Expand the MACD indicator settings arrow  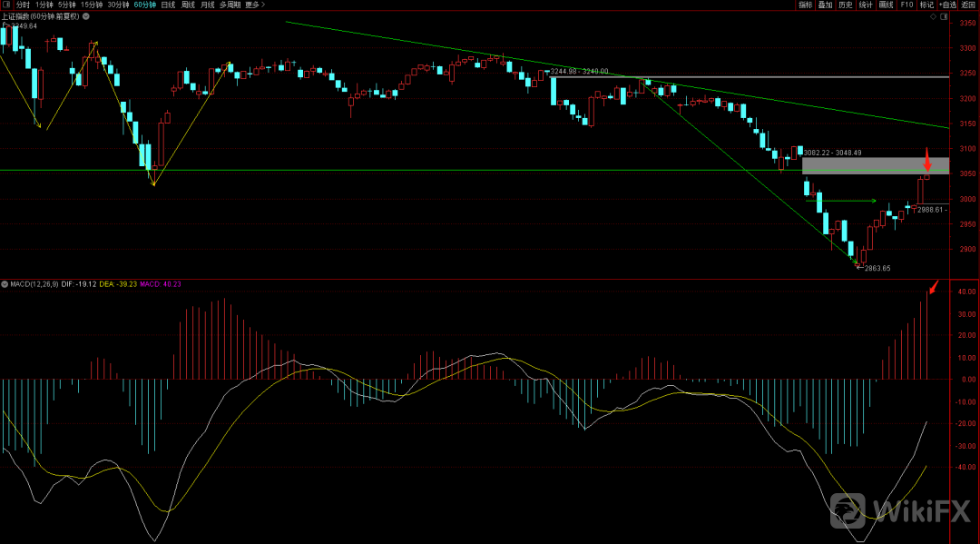(x=5, y=284)
